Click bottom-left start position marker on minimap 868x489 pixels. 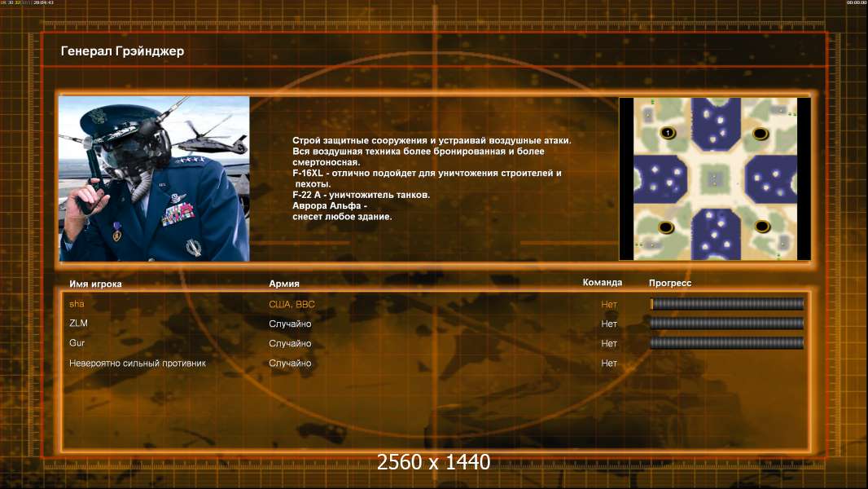point(665,227)
